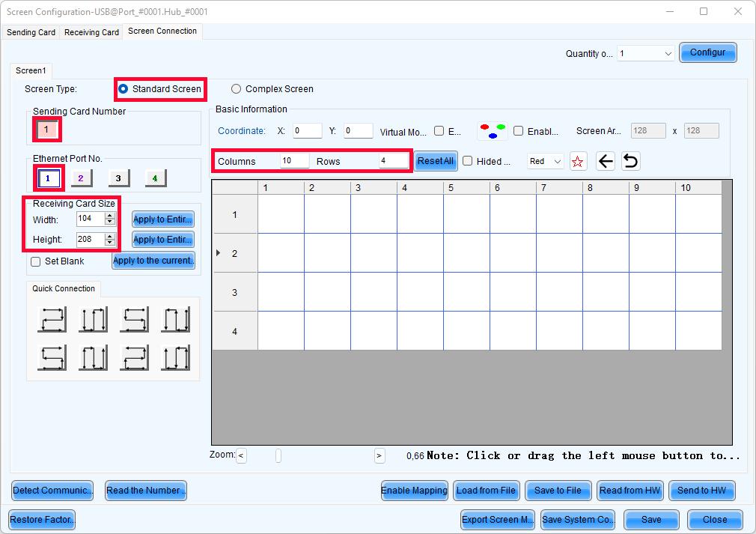Click Apply to the current button
756x534 pixels.
pos(153,261)
